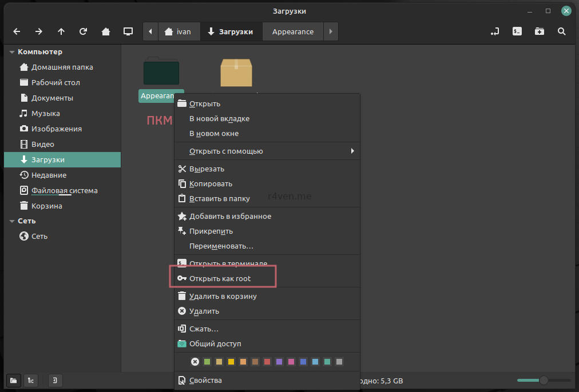
Task: Click the computer icon in toolbar
Action: [x=128, y=31]
